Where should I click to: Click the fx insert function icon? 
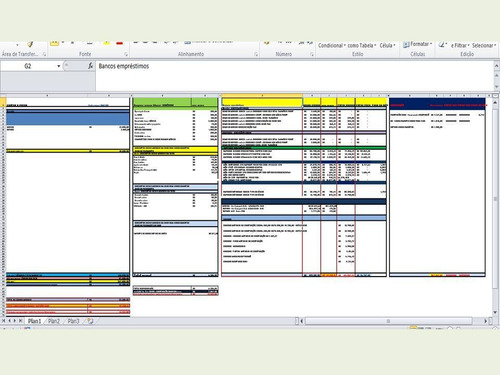(x=90, y=66)
